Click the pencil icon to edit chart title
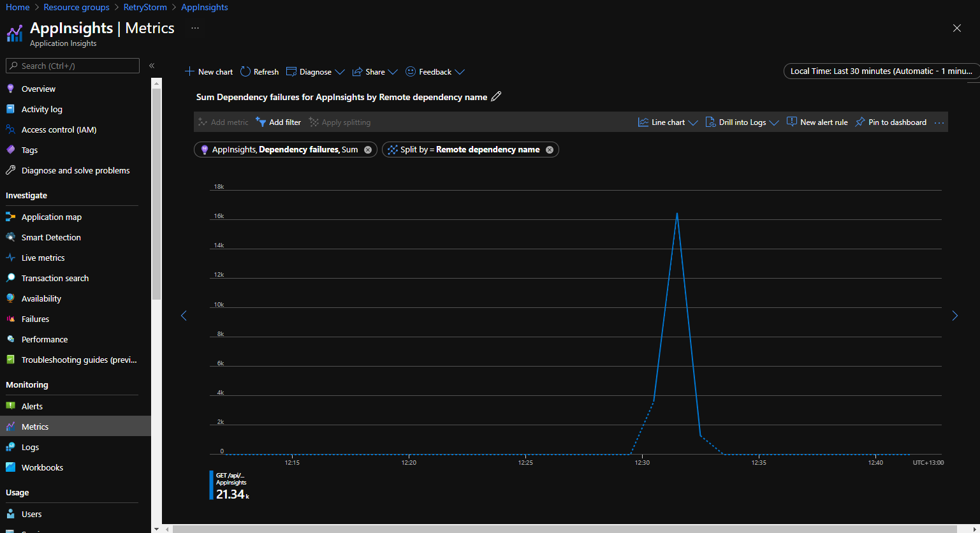980x533 pixels. coord(496,97)
